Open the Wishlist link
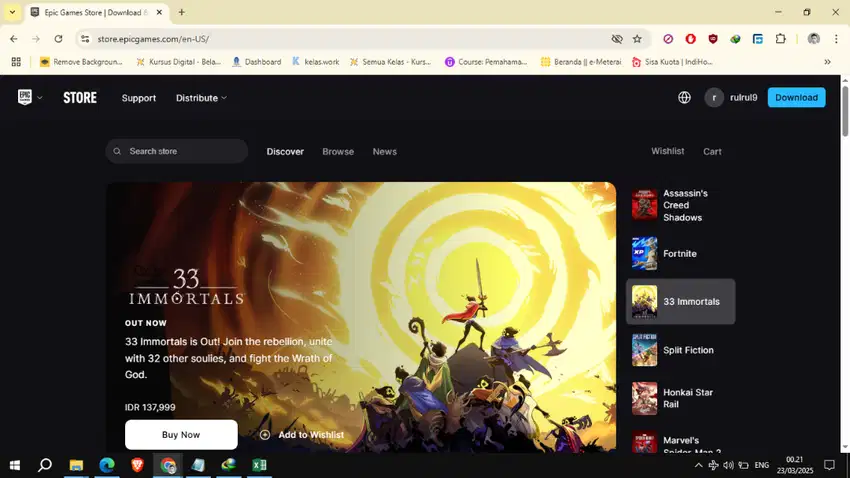 (667, 151)
